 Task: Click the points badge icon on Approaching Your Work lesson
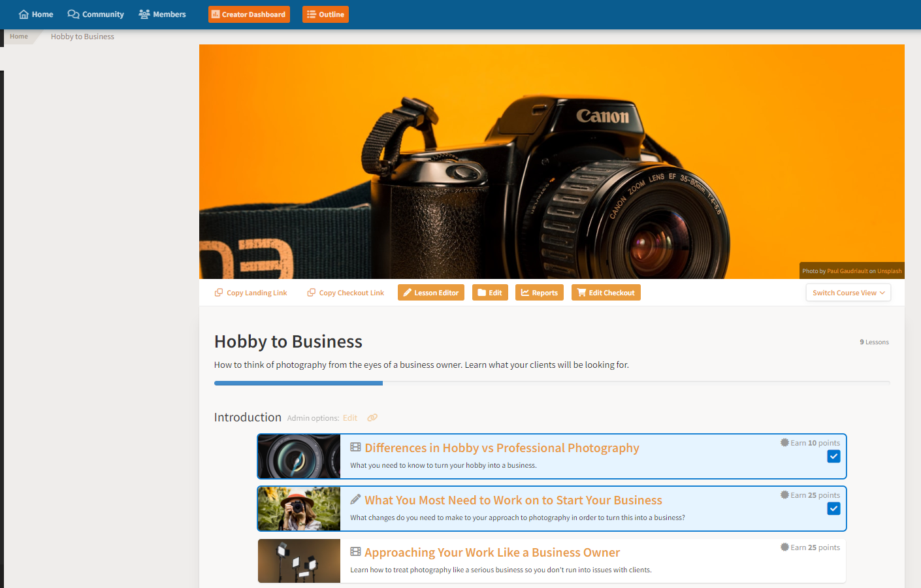(x=784, y=547)
